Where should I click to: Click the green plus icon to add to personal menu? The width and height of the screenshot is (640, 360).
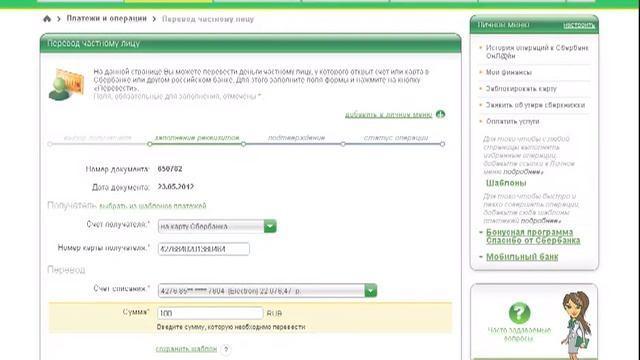(440, 114)
